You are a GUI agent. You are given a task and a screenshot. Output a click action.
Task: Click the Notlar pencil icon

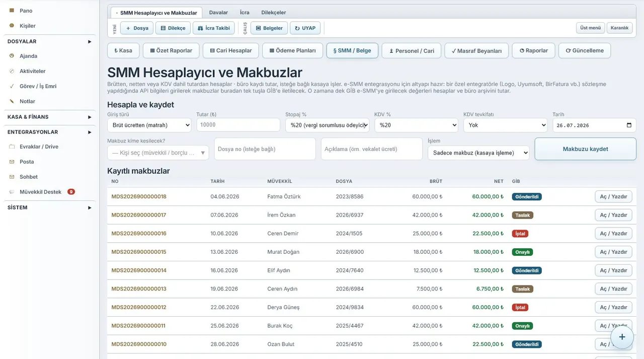coord(12,101)
